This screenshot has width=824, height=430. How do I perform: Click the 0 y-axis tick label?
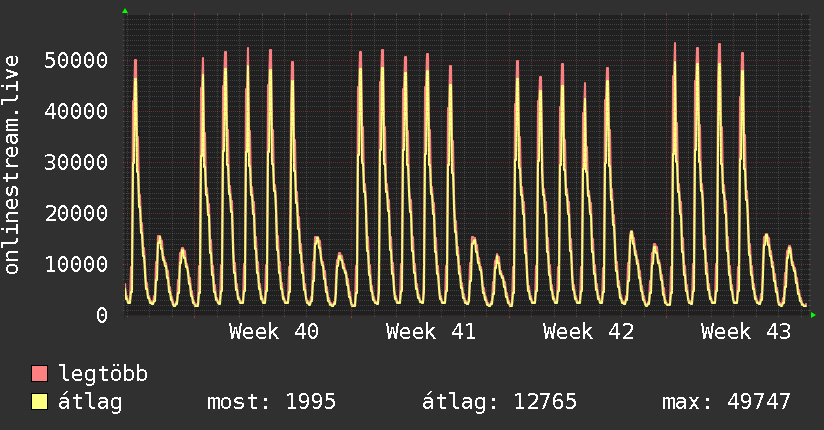102,315
